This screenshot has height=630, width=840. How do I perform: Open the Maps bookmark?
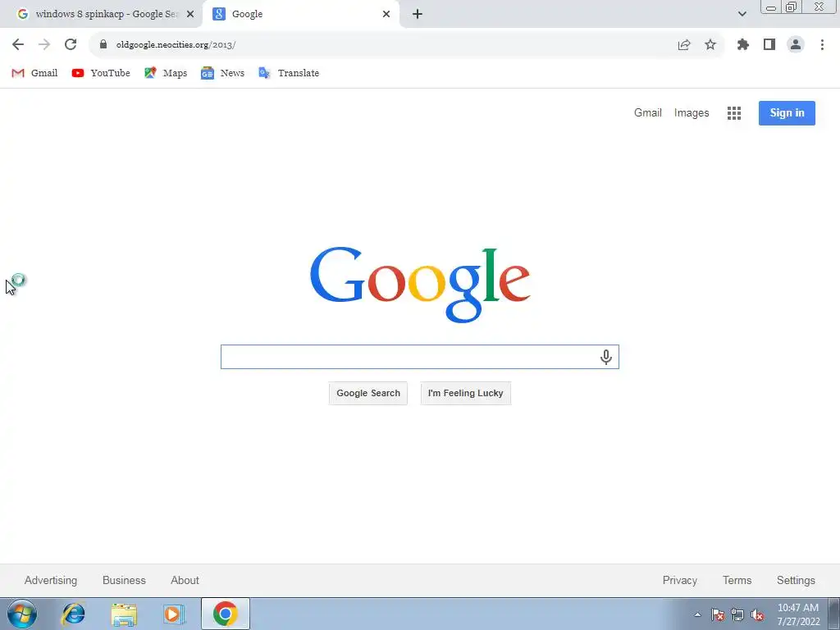(x=166, y=73)
